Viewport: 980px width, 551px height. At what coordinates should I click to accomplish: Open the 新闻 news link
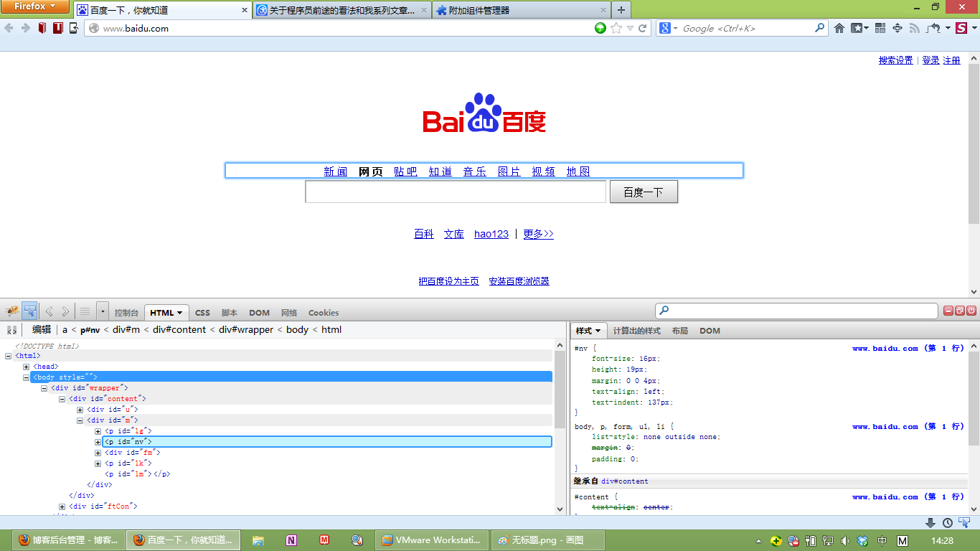[335, 171]
